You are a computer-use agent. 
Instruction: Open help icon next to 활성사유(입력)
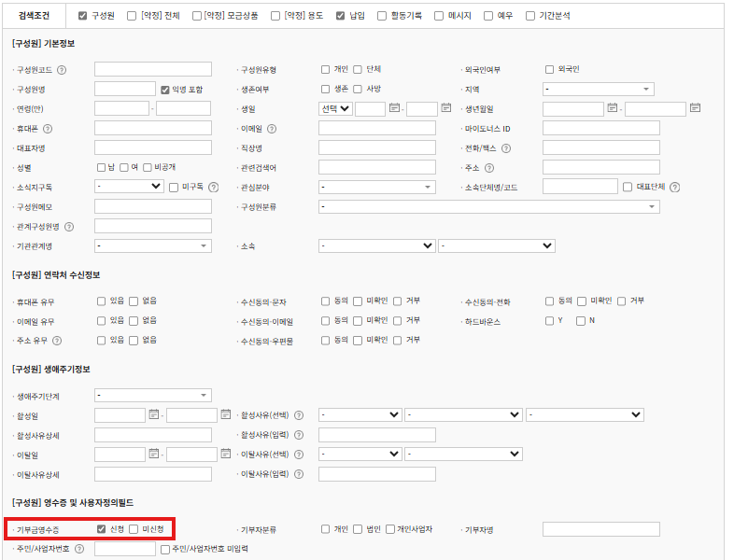click(299, 435)
